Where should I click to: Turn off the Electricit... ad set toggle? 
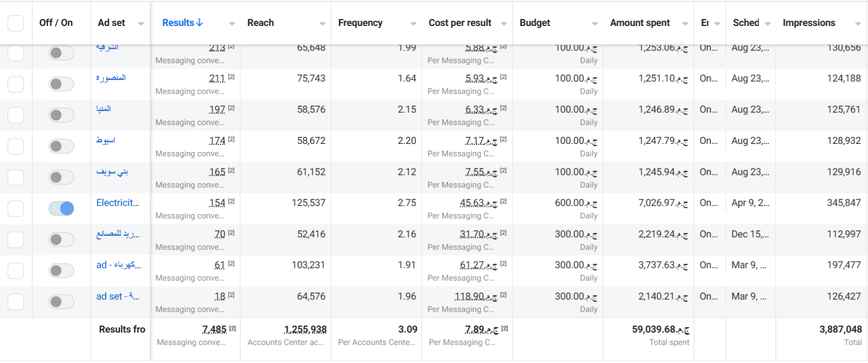(61, 208)
